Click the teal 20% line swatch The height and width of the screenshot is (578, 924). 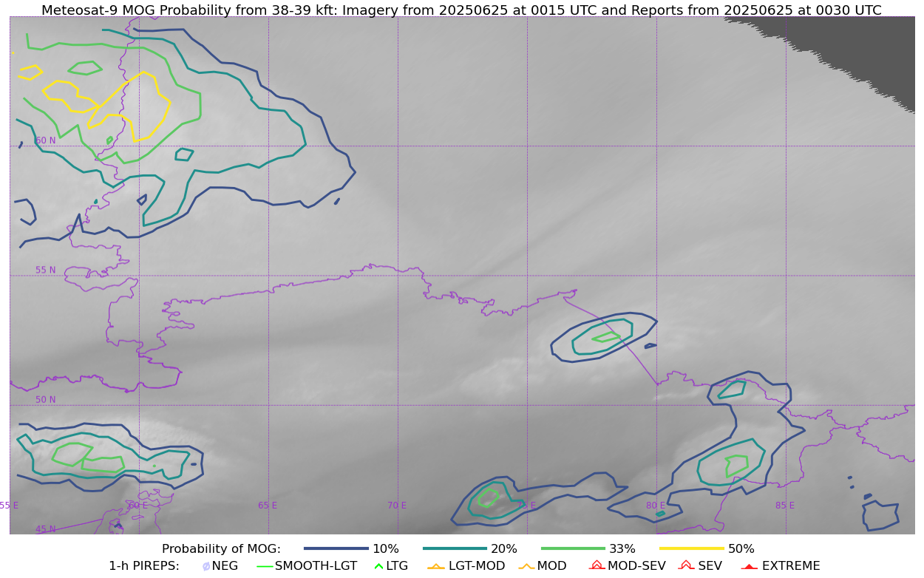(x=455, y=548)
